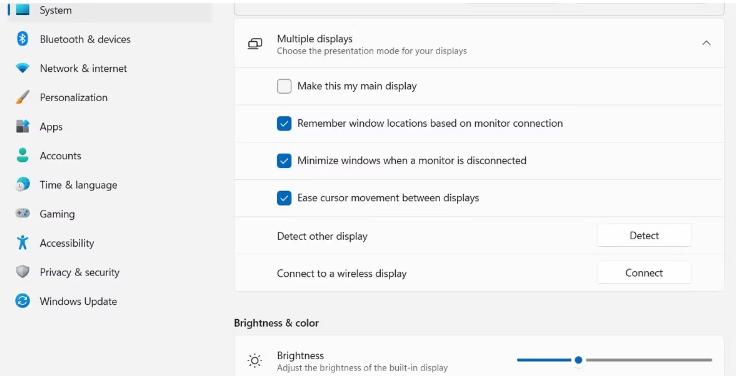This screenshot has height=376, width=736.
Task: Click the Time & language globe icon
Action: tap(23, 184)
